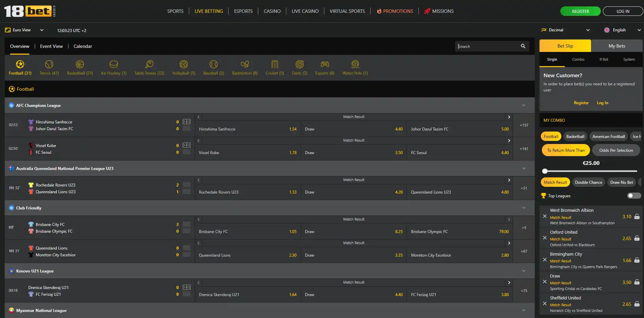Select the Match Result market chip
This screenshot has width=644, height=318.
(x=555, y=182)
